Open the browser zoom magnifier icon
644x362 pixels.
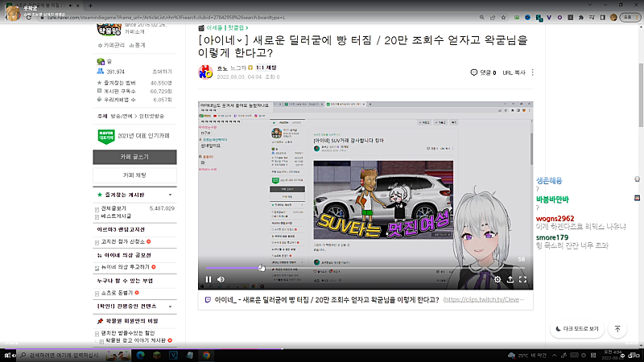pyautogui.click(x=481, y=18)
